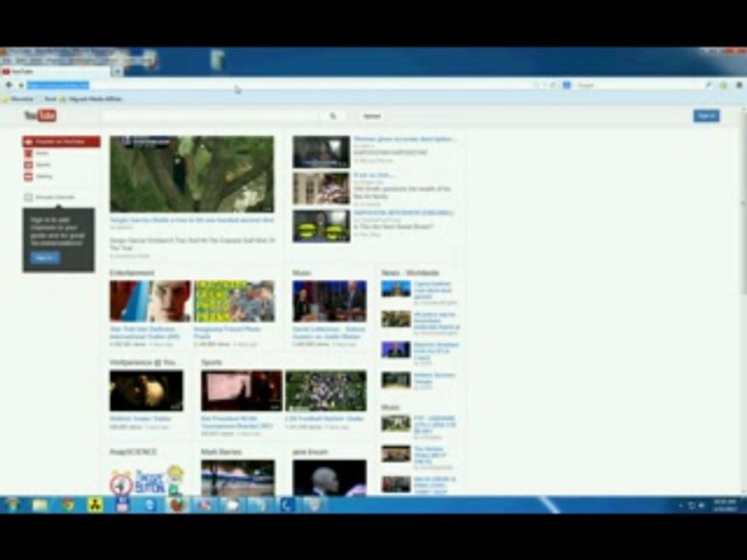
Task: Click the clock in the system tray
Action: [724, 506]
